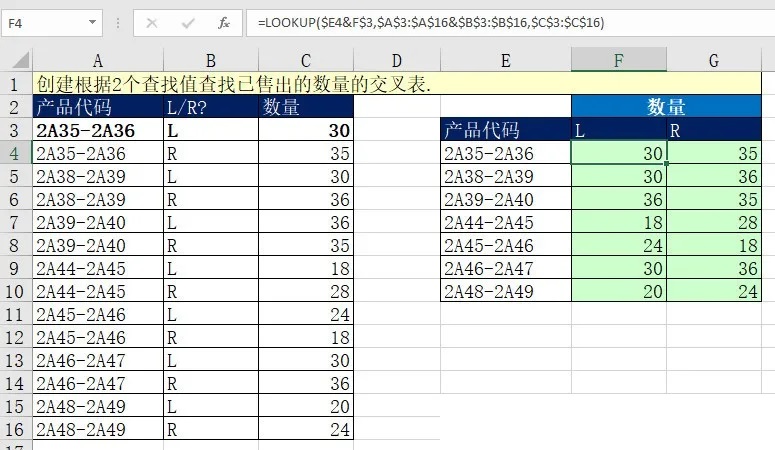Click the Name Box showing F4
This screenshot has width=775, height=450.
pos(52,23)
